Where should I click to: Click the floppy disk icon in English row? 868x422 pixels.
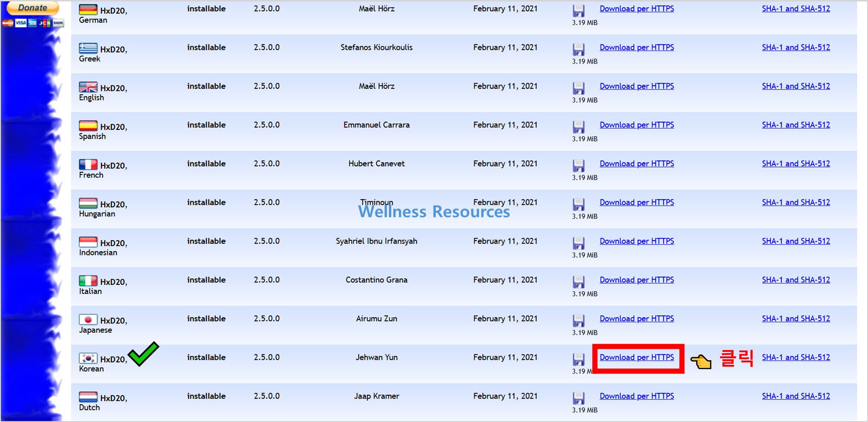(x=579, y=88)
